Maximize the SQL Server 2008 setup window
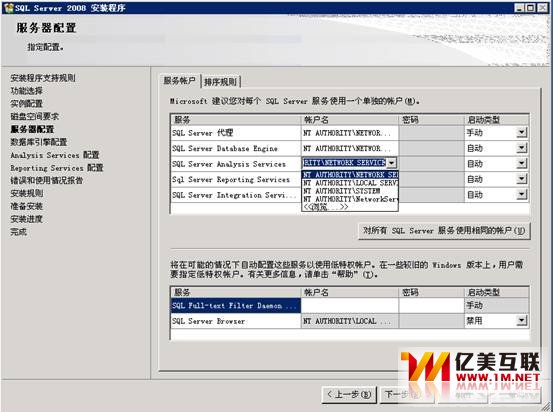The image size is (553, 412). 530,8
